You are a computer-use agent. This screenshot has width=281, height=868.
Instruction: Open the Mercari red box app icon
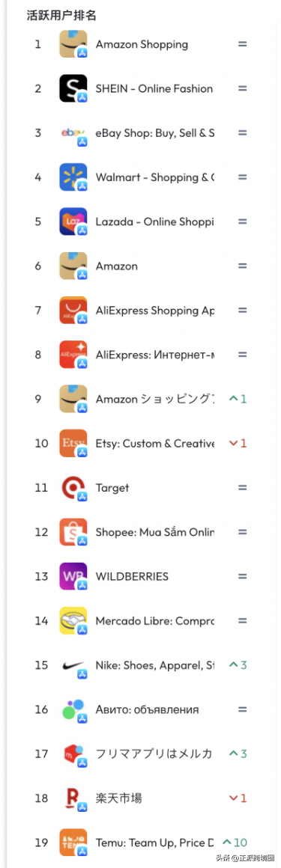73,754
